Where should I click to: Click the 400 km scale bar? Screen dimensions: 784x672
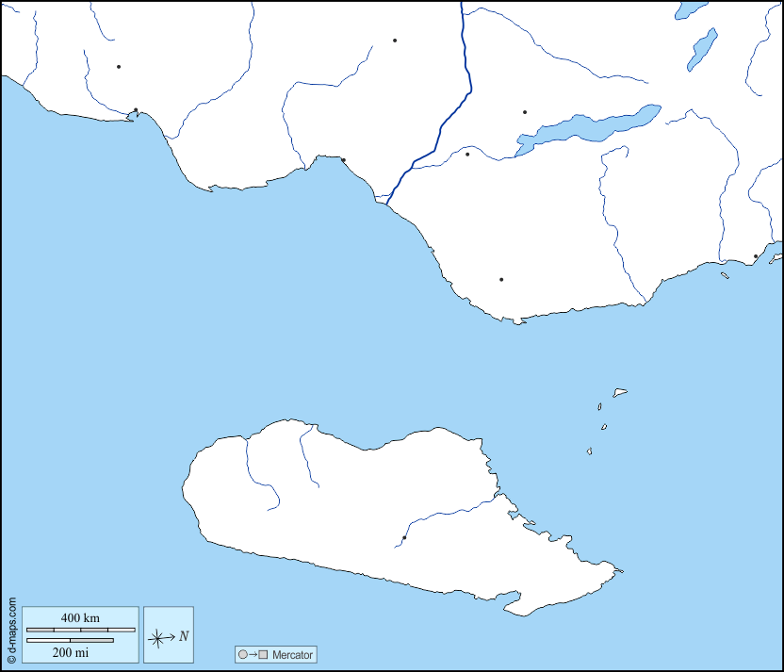click(80, 629)
